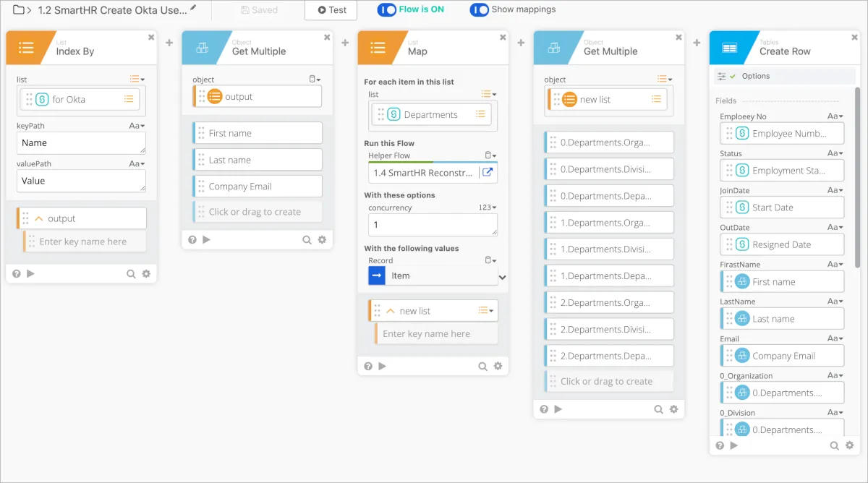The height and width of the screenshot is (483, 868).
Task: Select the 2.Departments.Orga field
Action: tap(608, 303)
